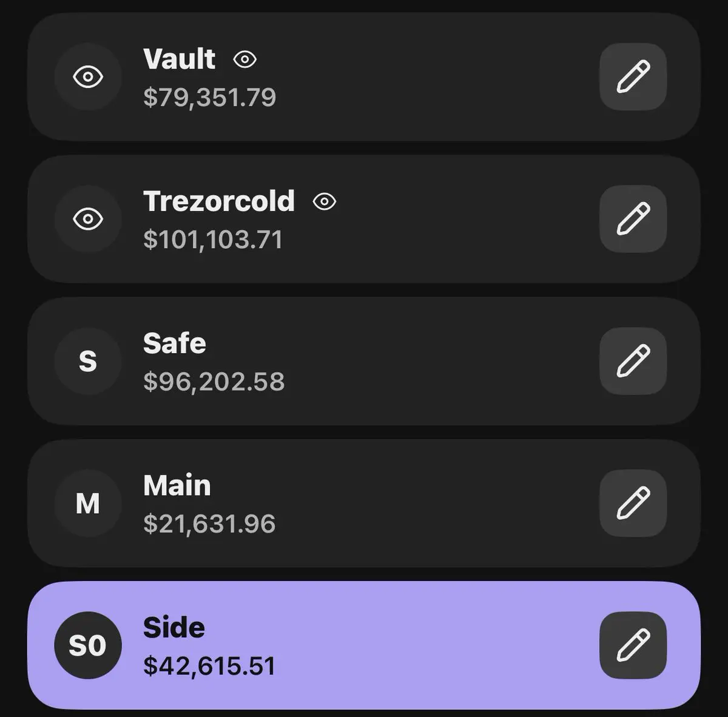728x717 pixels.
Task: Click small eye icon beside Trezorcold name
Action: (325, 201)
